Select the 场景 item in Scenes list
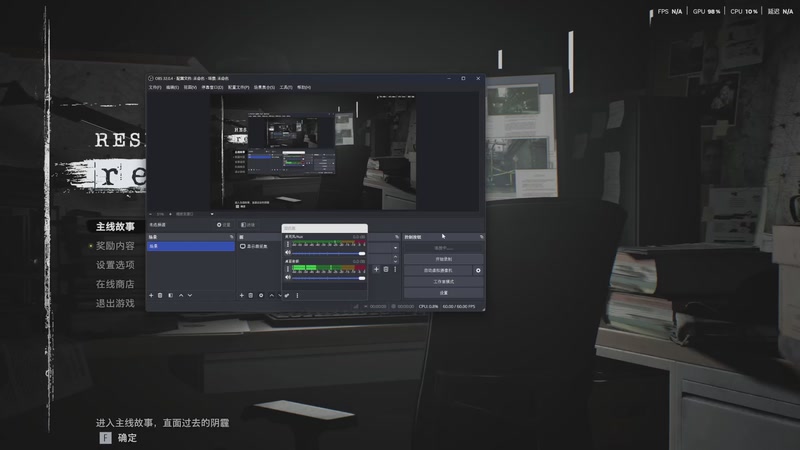Image resolution: width=800 pixels, height=450 pixels. [x=191, y=246]
